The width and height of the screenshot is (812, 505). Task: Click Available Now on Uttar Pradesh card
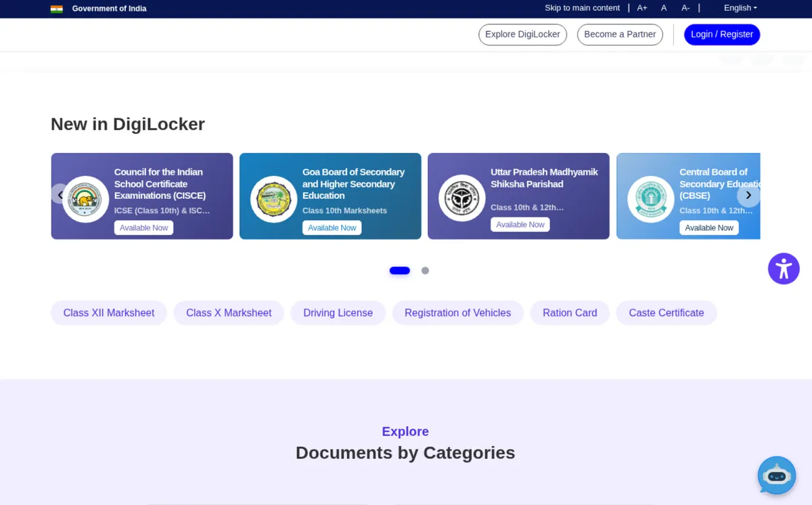(x=520, y=225)
